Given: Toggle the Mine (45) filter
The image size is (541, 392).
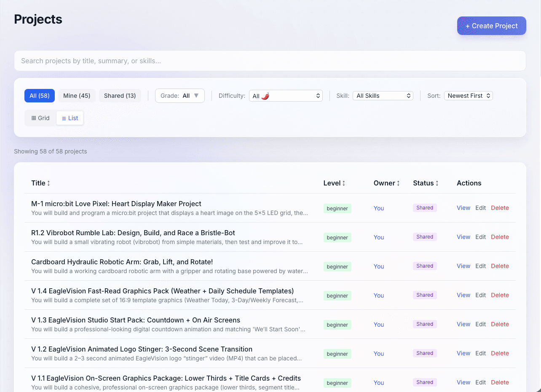Looking at the screenshot, I should point(77,96).
